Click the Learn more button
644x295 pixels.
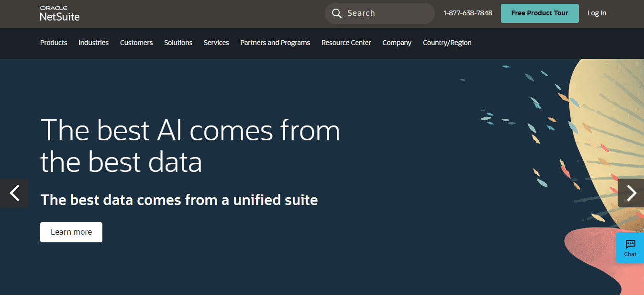pyautogui.click(x=71, y=232)
